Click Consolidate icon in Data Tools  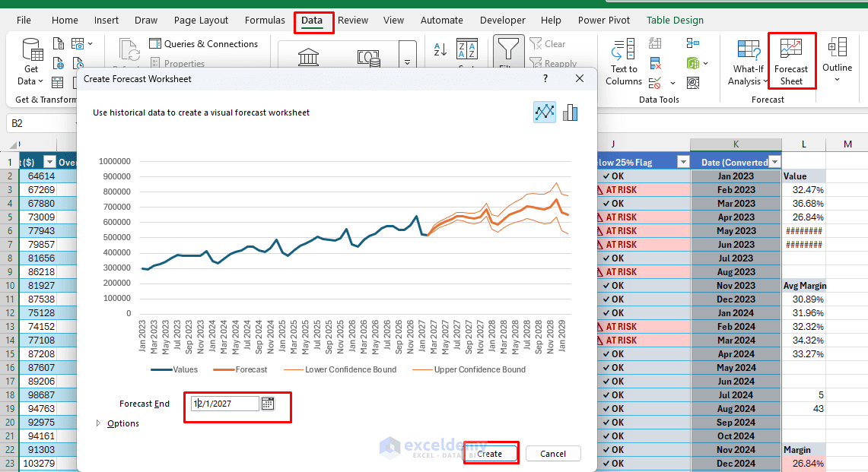point(692,44)
